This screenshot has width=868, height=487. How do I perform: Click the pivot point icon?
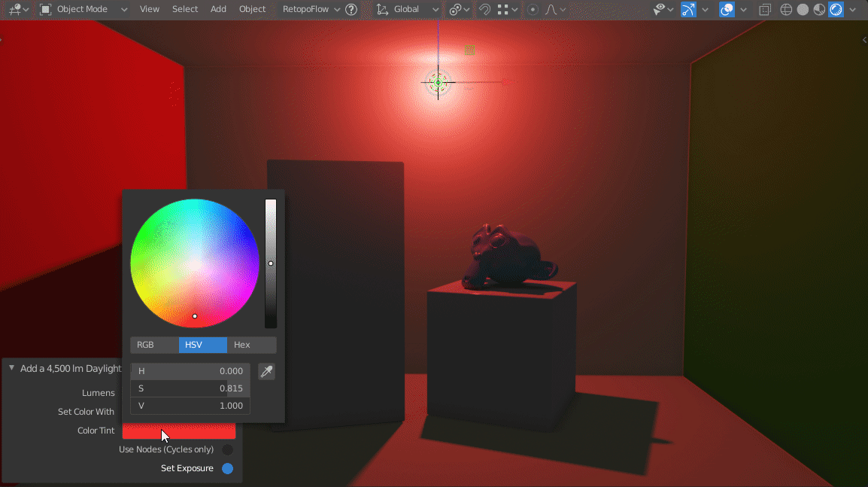click(x=455, y=10)
